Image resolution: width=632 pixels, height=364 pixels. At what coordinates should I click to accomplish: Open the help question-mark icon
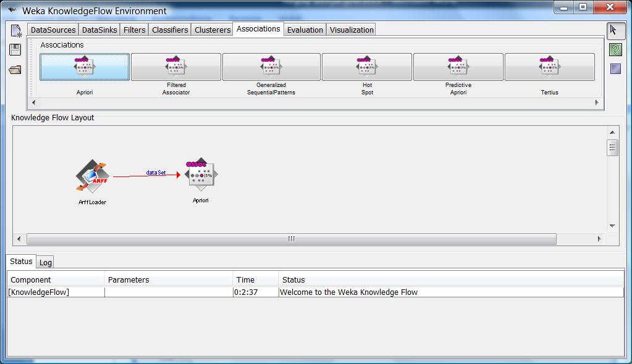pyautogui.click(x=615, y=49)
